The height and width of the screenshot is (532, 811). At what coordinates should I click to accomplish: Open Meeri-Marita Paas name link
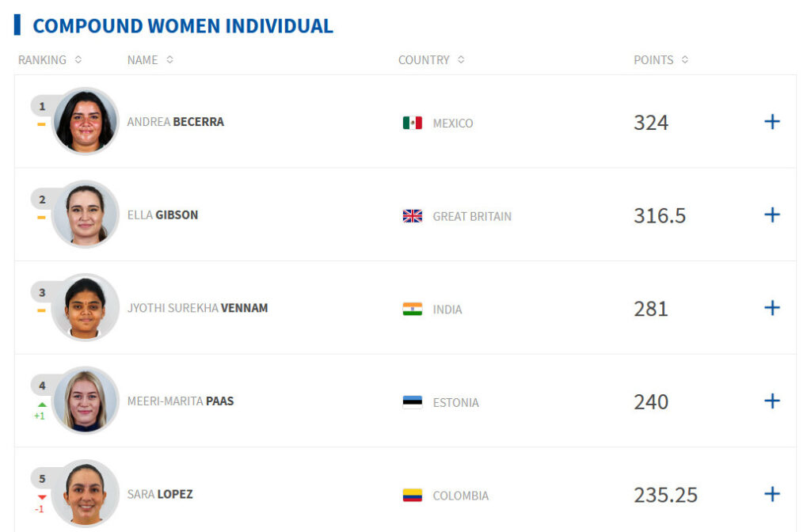click(181, 401)
